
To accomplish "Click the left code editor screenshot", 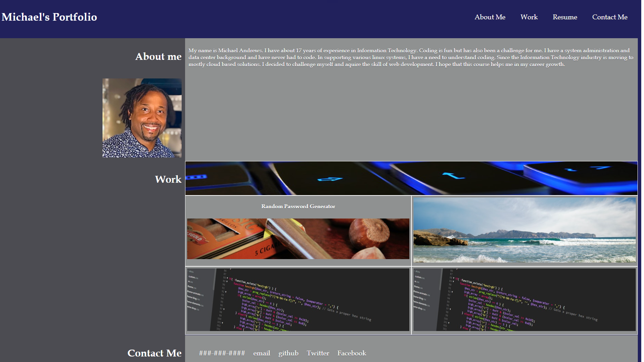I will (298, 299).
